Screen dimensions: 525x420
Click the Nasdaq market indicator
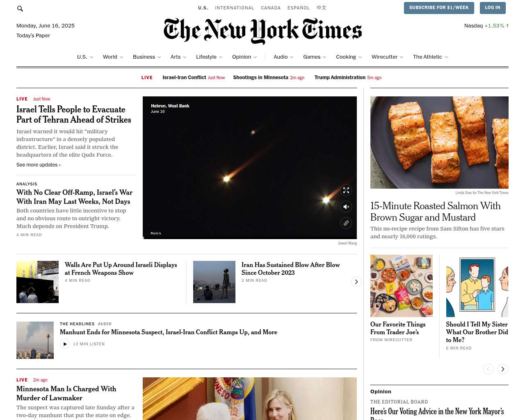click(x=486, y=26)
